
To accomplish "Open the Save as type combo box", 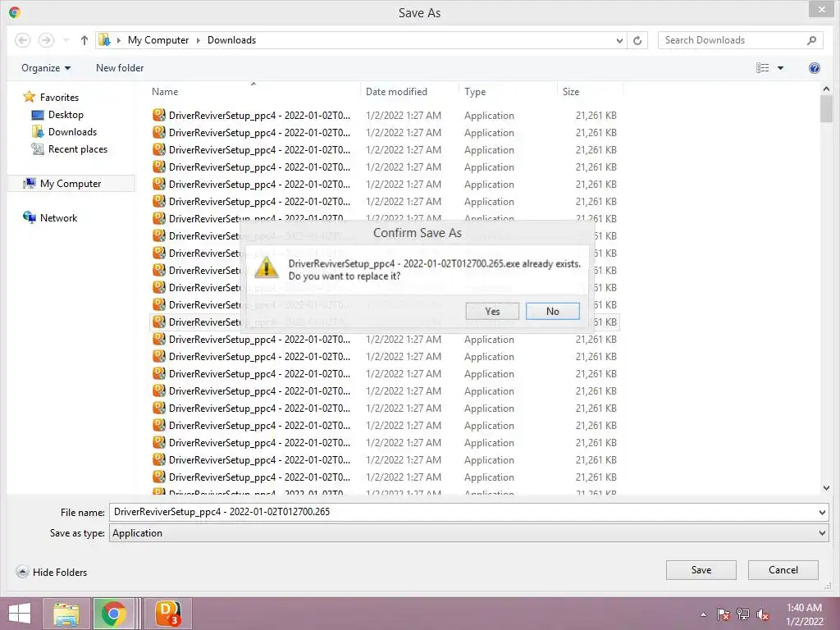I will tap(468, 533).
